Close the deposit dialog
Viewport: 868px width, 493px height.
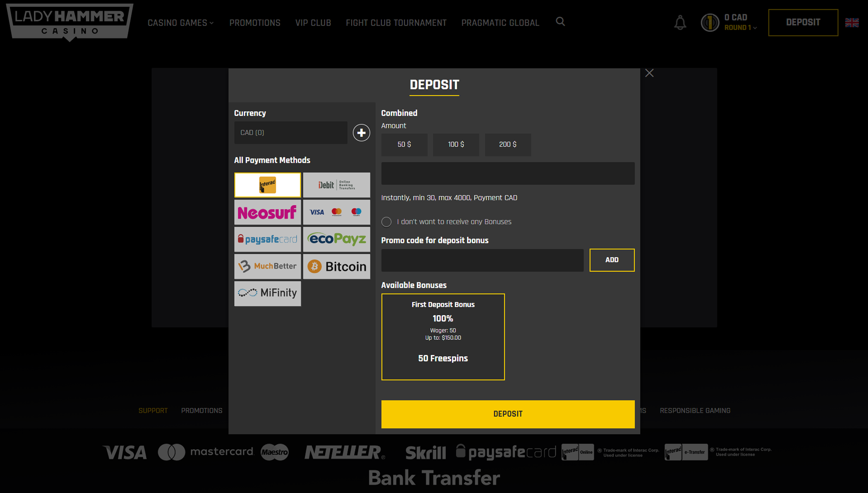tap(649, 73)
